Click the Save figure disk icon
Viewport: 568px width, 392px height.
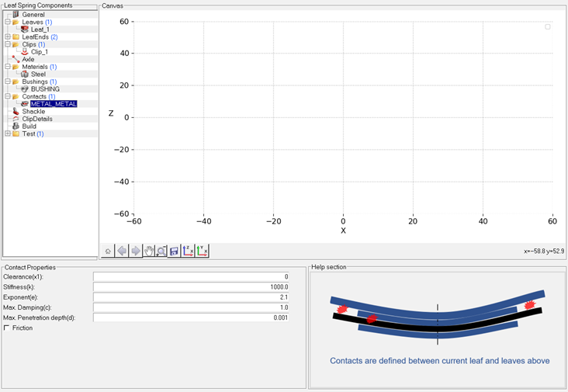tap(175, 251)
